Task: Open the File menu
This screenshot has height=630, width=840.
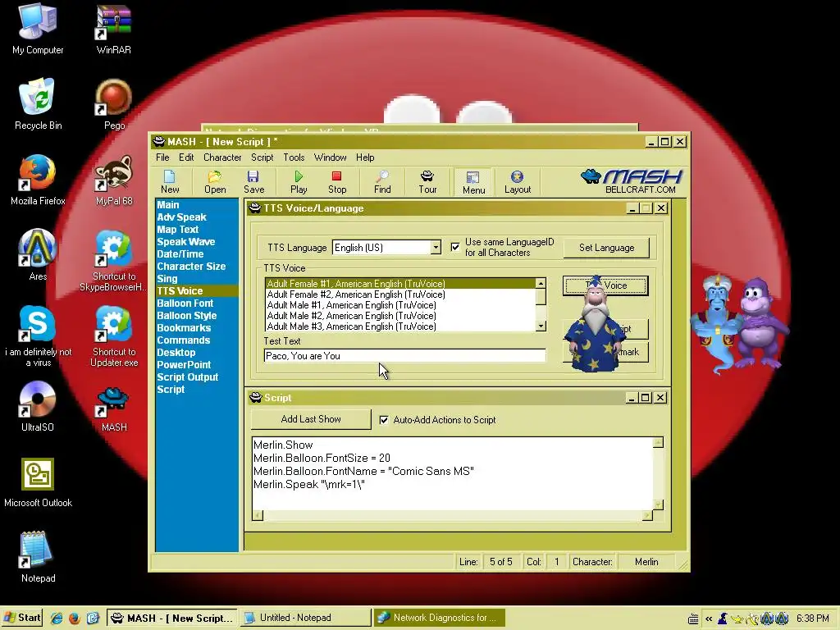Action: [162, 157]
